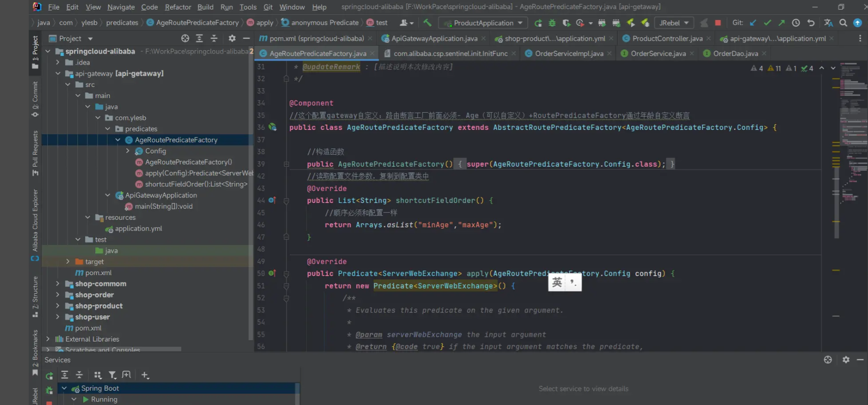Image resolution: width=868 pixels, height=405 pixels.
Task: Open Search Everywhere magnifier
Action: click(844, 22)
